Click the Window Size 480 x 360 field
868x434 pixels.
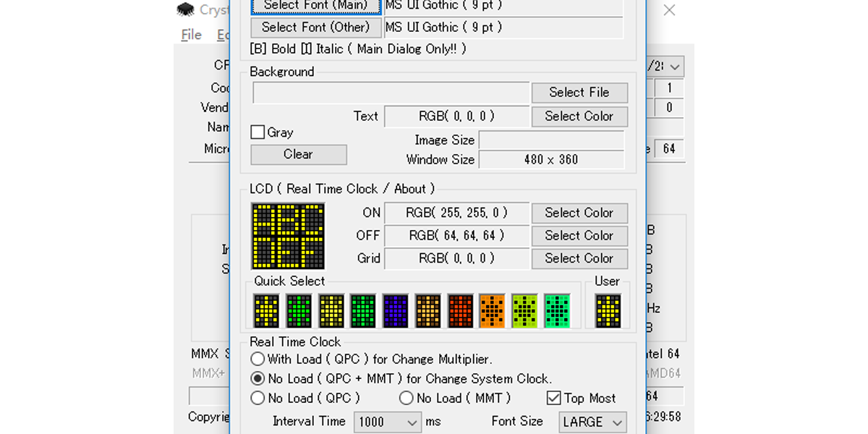[551, 160]
